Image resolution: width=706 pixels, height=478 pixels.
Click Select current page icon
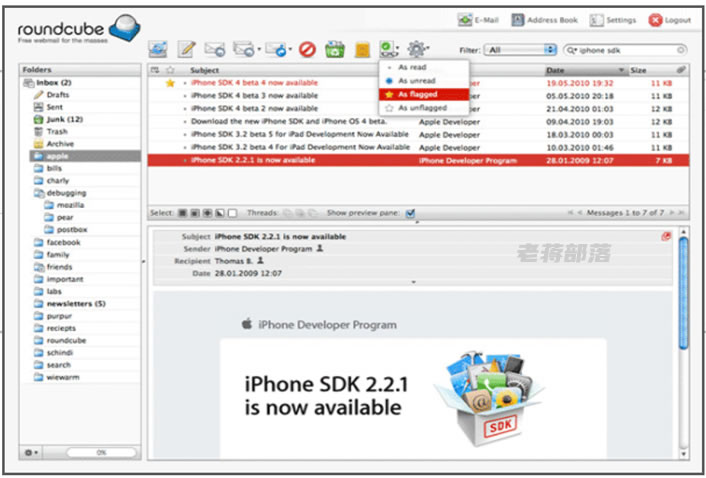coord(195,213)
